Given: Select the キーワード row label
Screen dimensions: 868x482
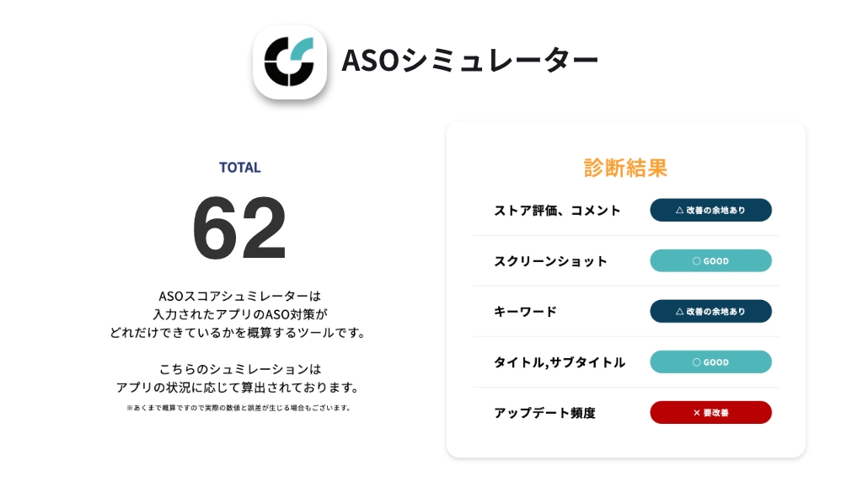Looking at the screenshot, I should pyautogui.click(x=525, y=312).
